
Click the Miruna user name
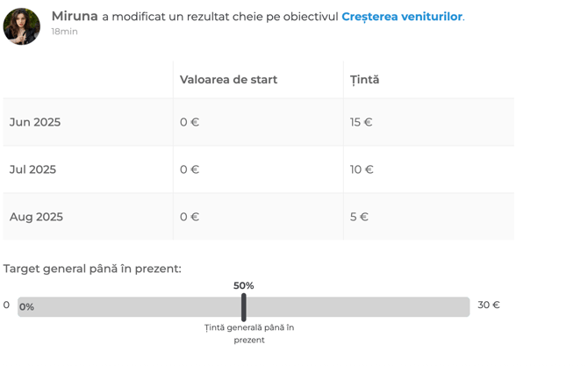pos(75,16)
